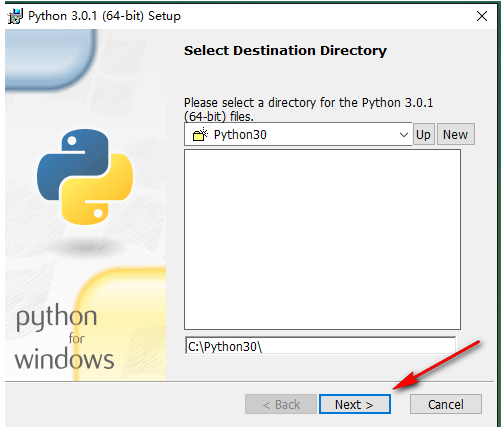Click the setup installer icon in title bar
This screenshot has height=427, width=501.
pos(15,16)
